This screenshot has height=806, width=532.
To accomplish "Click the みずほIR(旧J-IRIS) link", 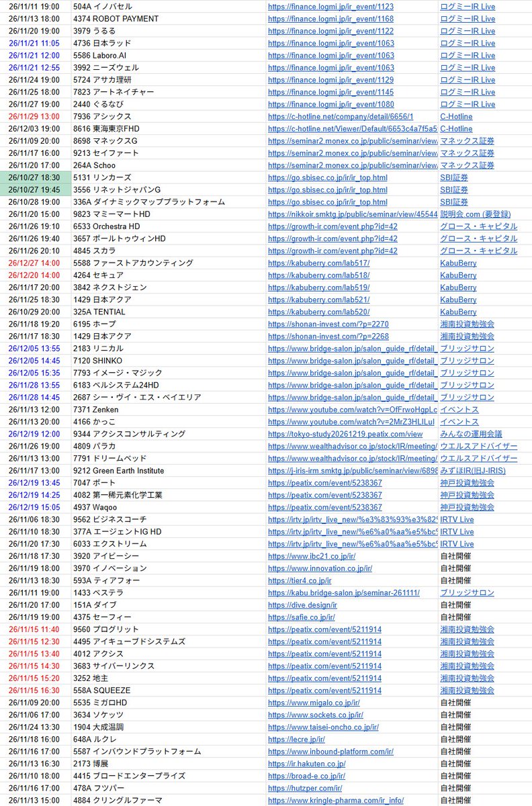I will click(x=473, y=471).
